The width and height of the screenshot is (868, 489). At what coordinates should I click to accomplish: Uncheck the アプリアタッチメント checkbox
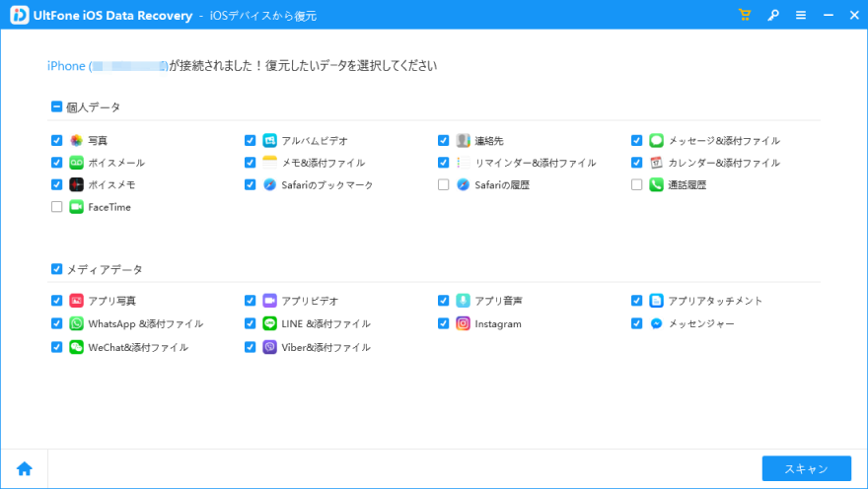(x=636, y=301)
